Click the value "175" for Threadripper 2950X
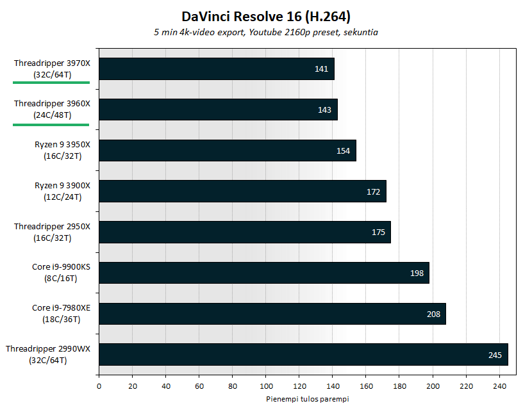Image resolution: width=532 pixels, height=415 pixels. click(378, 232)
